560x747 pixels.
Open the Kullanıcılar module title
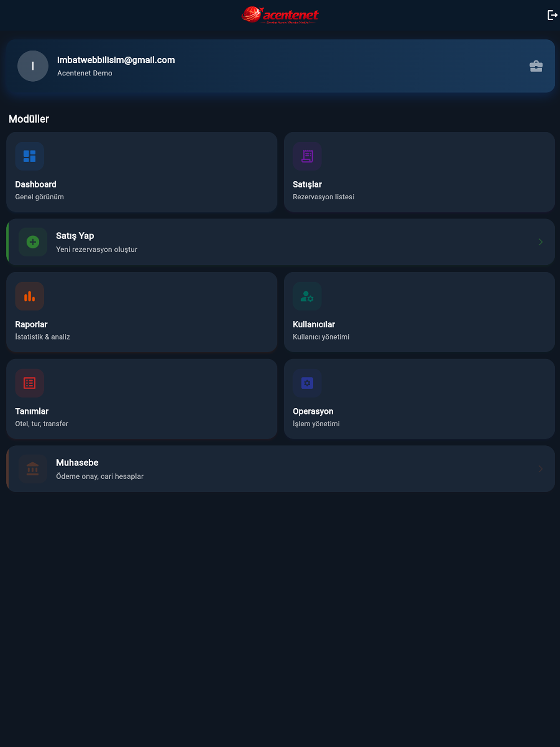(314, 325)
